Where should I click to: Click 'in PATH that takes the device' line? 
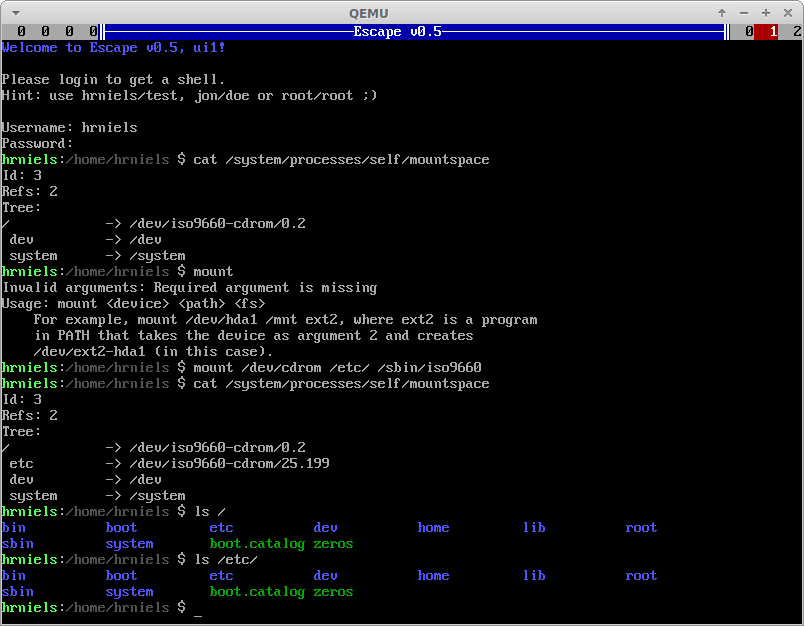point(253,336)
